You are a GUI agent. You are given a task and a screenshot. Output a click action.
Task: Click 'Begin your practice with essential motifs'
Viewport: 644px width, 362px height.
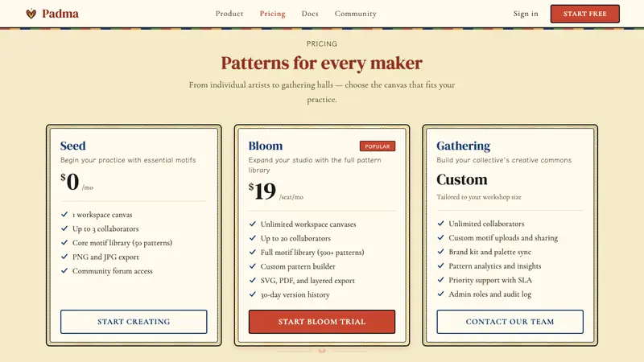point(128,160)
